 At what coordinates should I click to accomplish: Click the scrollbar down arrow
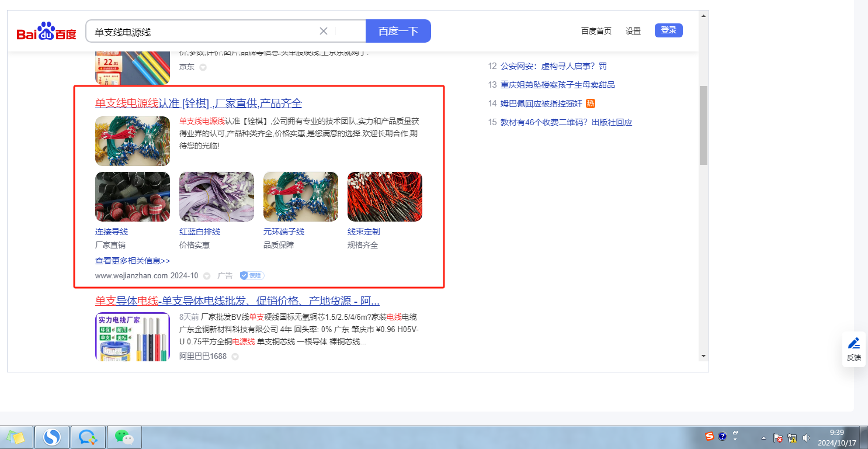coord(703,355)
